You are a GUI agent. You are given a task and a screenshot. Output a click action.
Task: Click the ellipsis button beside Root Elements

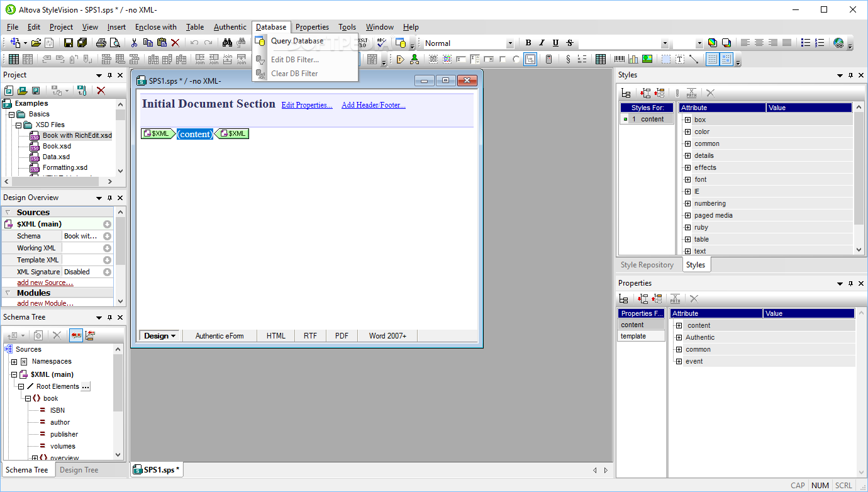point(86,386)
